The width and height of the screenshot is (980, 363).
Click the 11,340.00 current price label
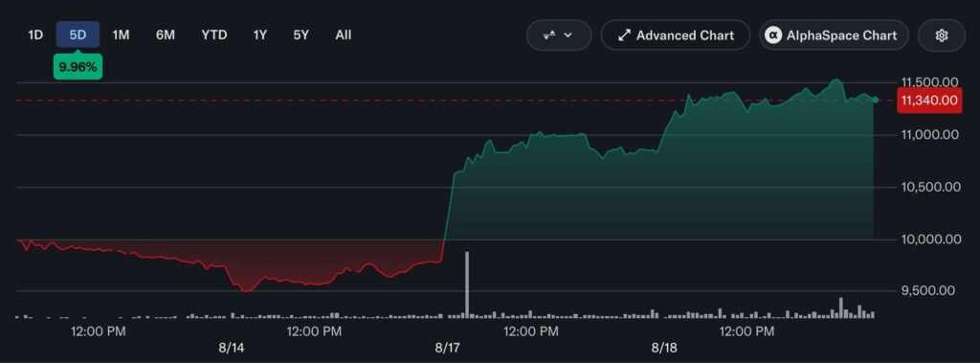pos(929,101)
